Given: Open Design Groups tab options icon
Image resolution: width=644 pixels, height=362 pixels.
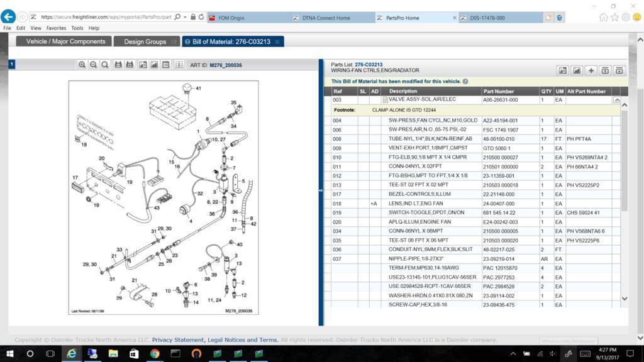Looking at the screenshot, I should click(174, 41).
